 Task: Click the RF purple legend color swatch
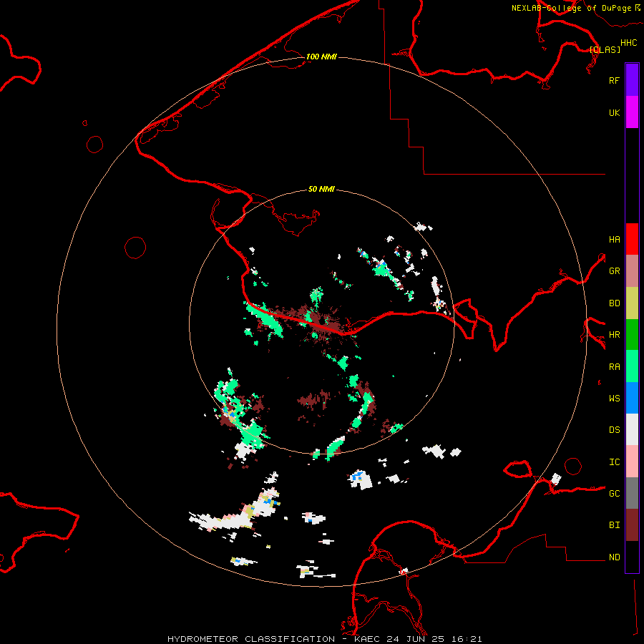[632, 80]
